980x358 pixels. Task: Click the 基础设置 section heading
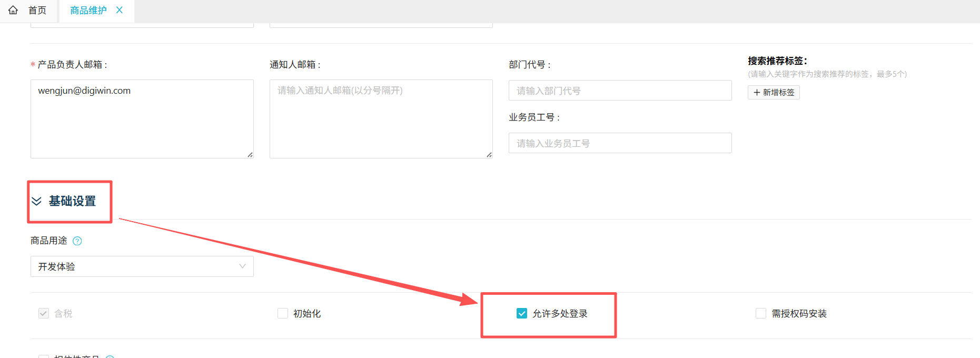coord(72,201)
